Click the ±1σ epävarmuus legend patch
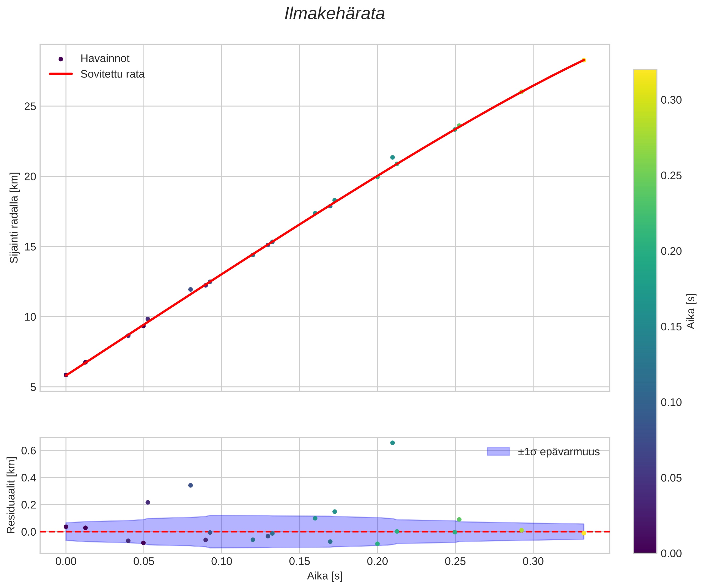 click(498, 451)
